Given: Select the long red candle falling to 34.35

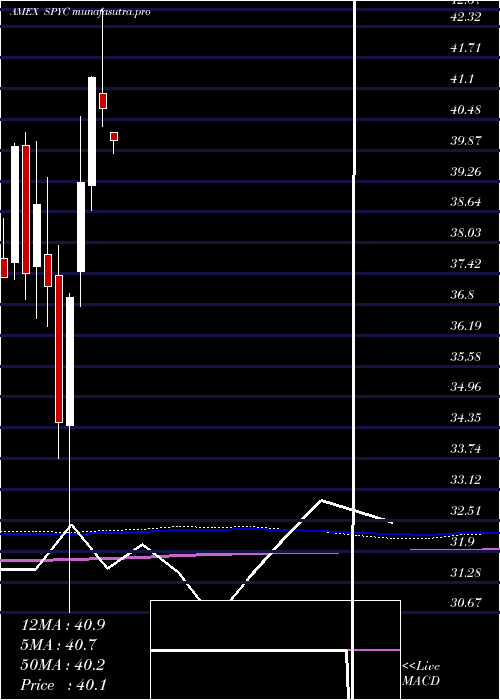Looking at the screenshot, I should (x=59, y=349).
